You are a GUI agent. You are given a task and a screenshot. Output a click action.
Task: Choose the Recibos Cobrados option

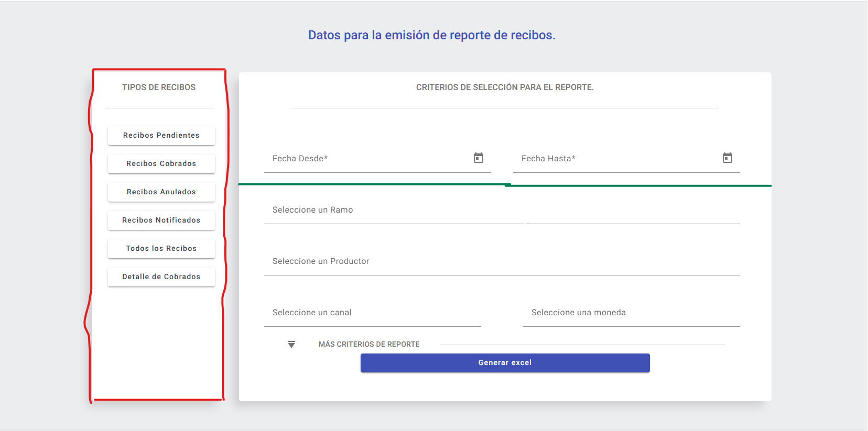point(161,164)
